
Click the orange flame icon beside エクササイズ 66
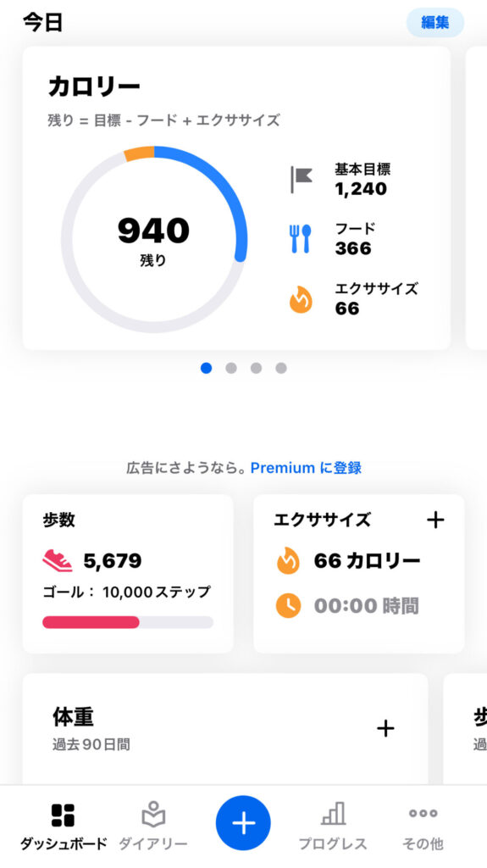(x=301, y=299)
